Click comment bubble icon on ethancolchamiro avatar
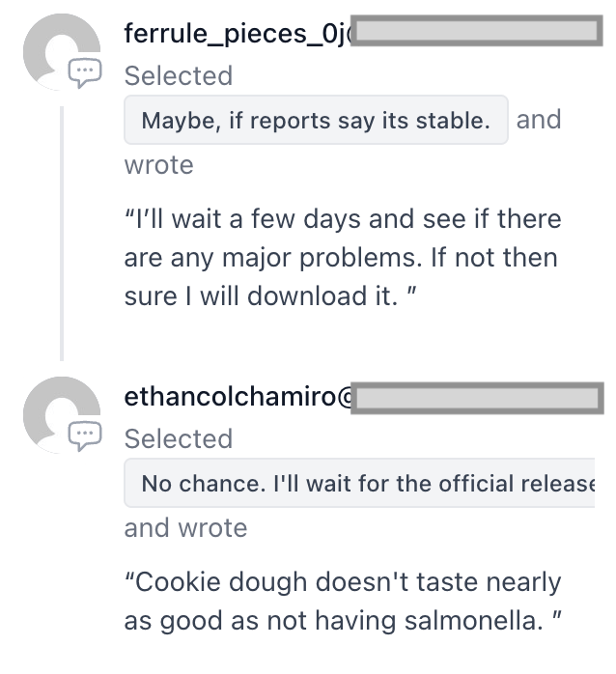The width and height of the screenshot is (616, 674). pyautogui.click(x=85, y=435)
